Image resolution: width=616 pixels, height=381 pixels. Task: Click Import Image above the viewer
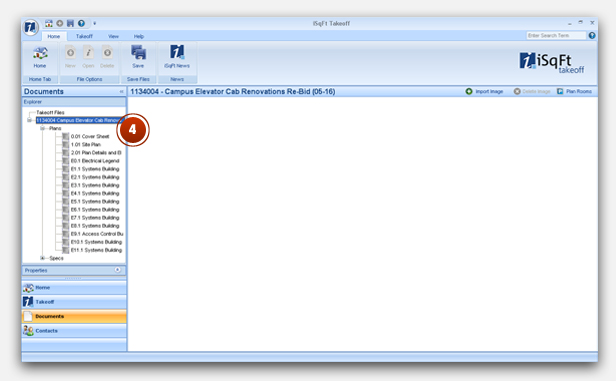coord(484,92)
